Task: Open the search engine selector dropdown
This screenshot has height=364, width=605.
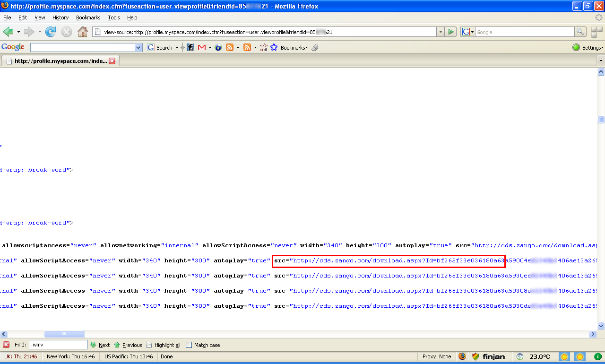Action: 468,32
